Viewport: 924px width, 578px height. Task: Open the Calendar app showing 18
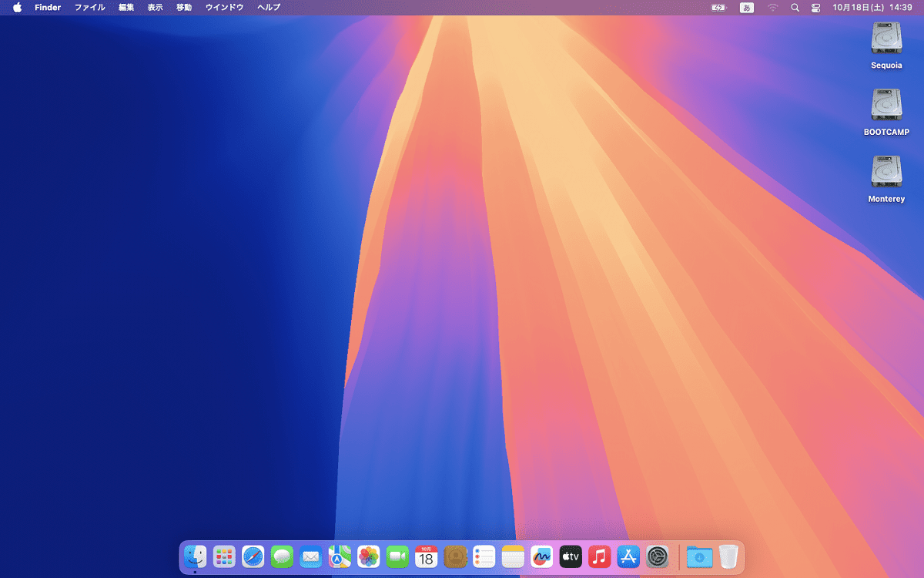(427, 556)
